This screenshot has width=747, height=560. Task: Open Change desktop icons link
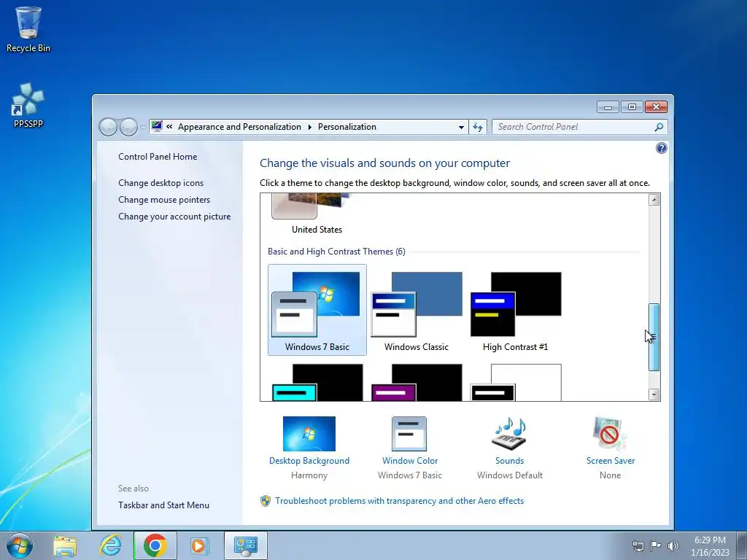coord(161,183)
